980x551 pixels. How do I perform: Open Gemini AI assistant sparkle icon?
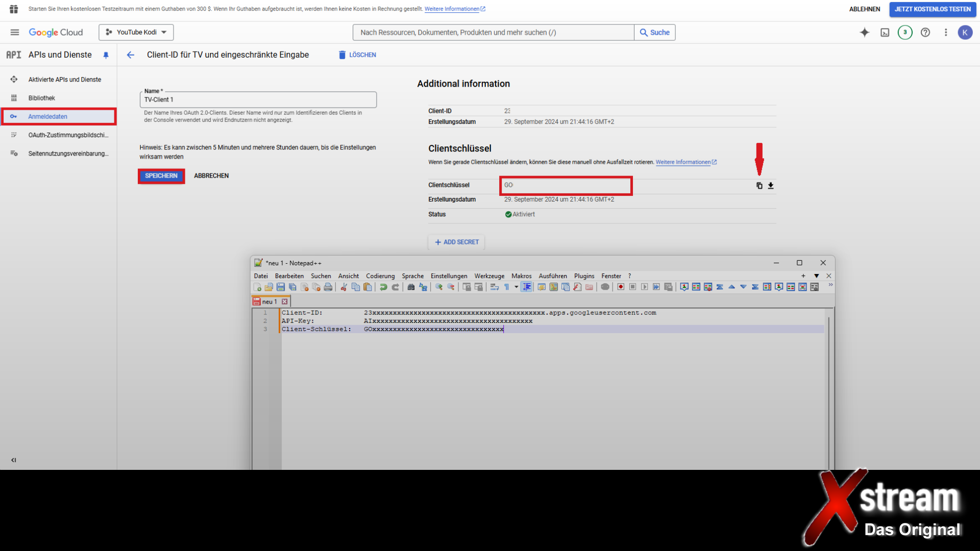(x=864, y=33)
